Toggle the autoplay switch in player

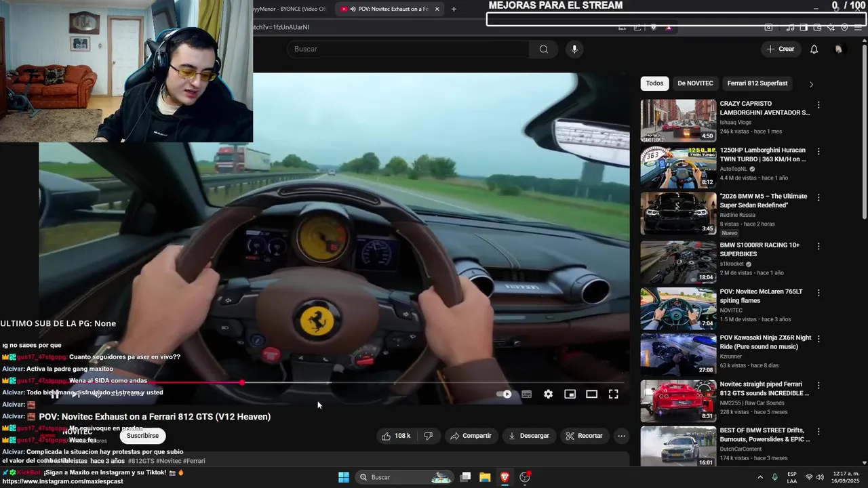click(504, 394)
